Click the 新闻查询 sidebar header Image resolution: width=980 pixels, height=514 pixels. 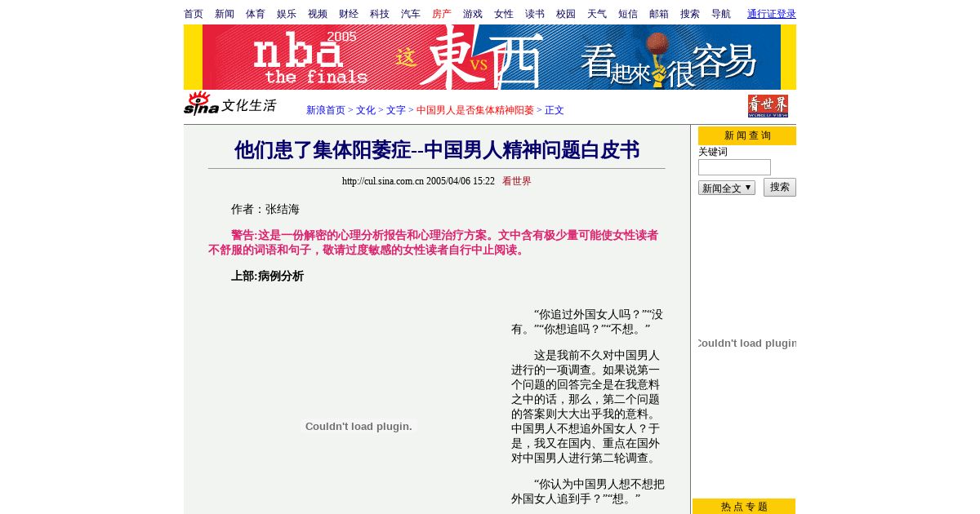click(x=747, y=135)
